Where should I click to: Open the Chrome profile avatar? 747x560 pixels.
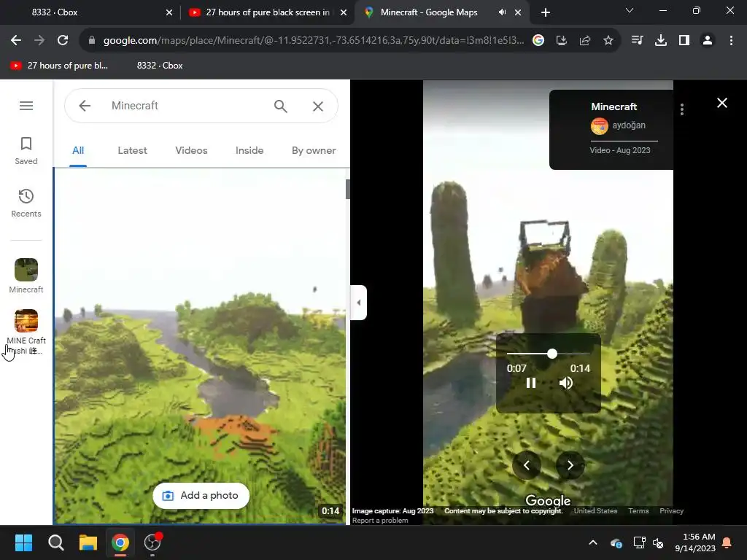(708, 41)
